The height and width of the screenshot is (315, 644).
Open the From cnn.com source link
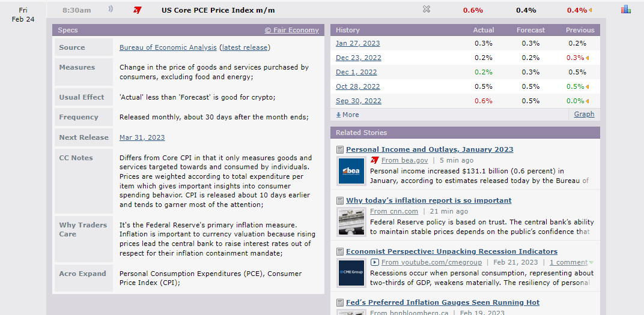pos(394,211)
